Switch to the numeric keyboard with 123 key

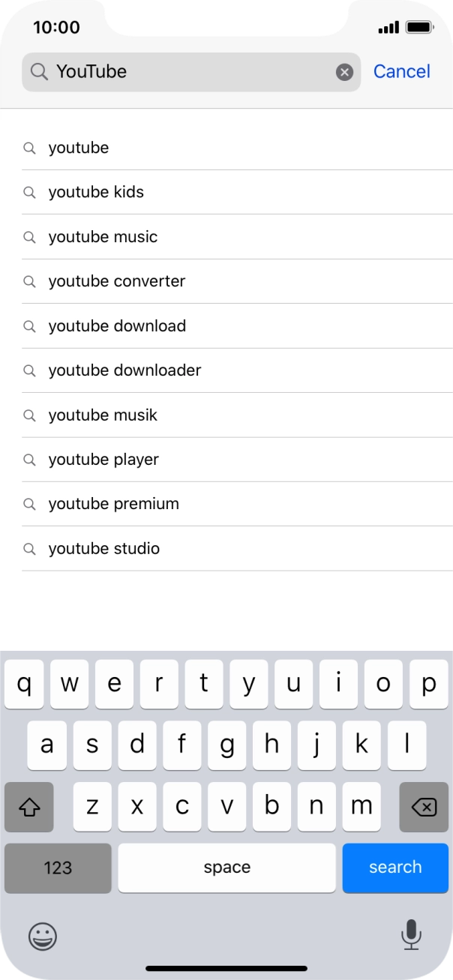pos(57,868)
